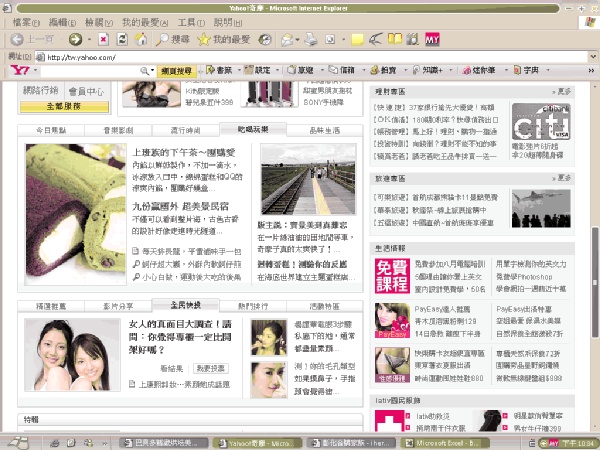Screen dimensions: 600x450
Task: Refresh the page with the Refresh icon
Action: pos(122,39)
